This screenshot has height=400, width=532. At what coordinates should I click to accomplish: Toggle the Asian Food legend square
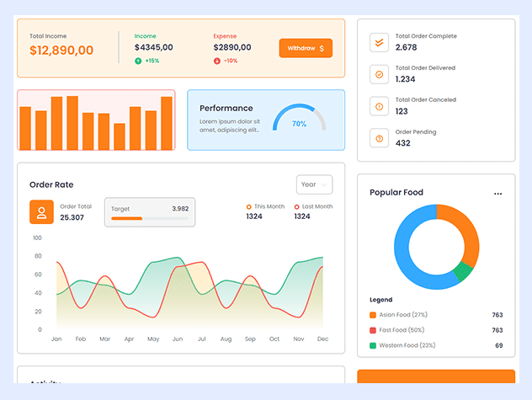tap(373, 315)
